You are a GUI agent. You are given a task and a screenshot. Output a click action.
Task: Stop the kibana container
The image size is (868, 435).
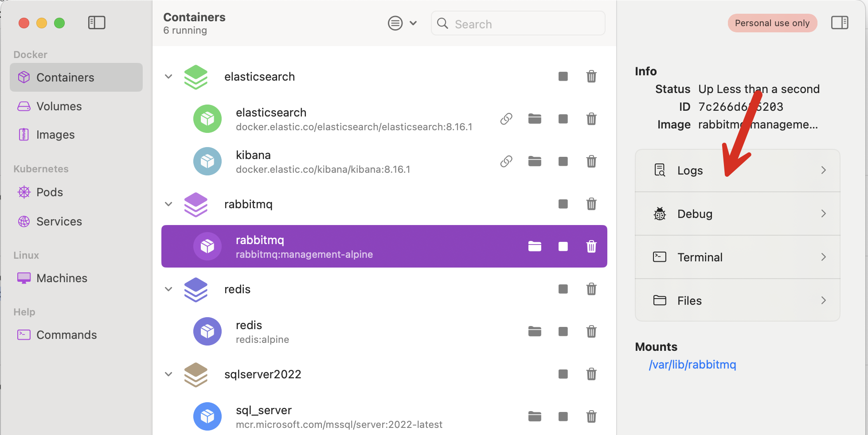click(563, 161)
